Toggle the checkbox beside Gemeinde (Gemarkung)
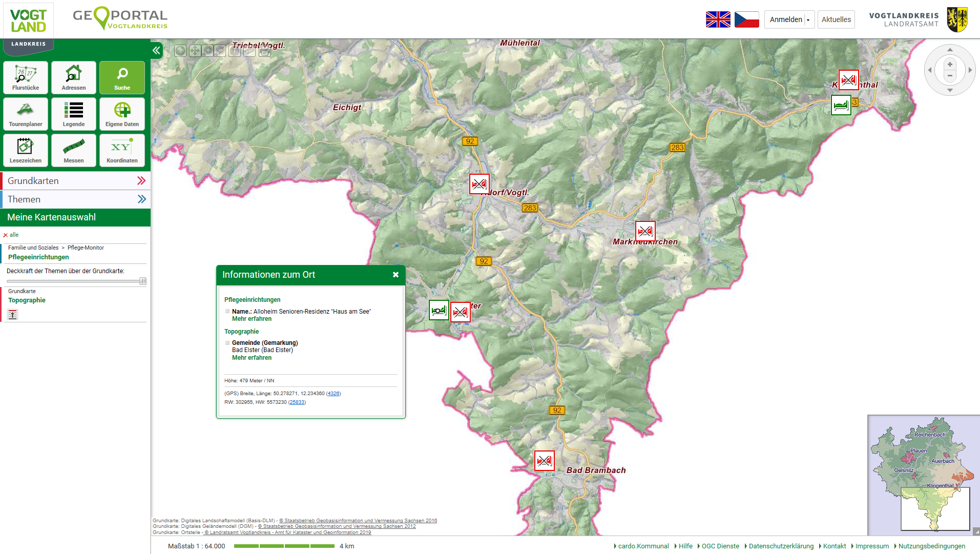980x554 pixels. pos(227,343)
